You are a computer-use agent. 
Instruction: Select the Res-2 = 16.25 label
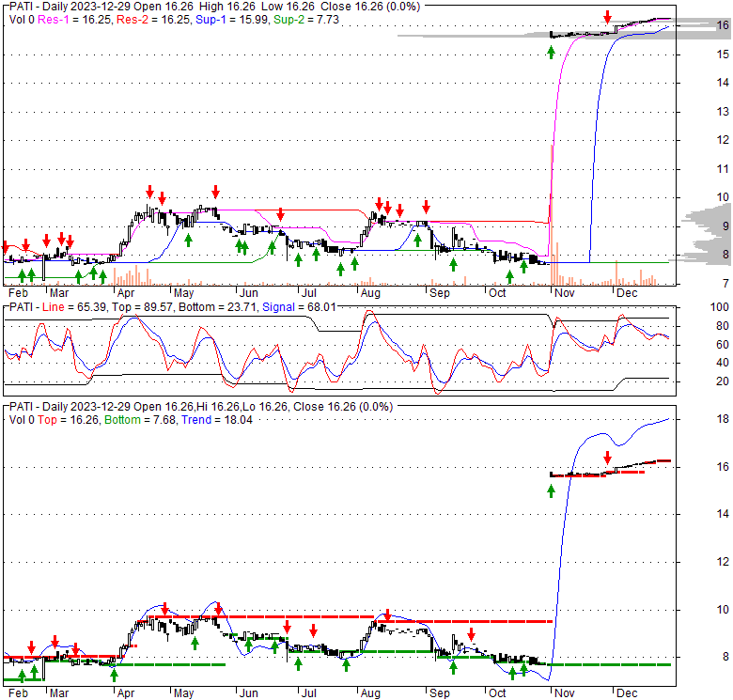click(x=154, y=20)
